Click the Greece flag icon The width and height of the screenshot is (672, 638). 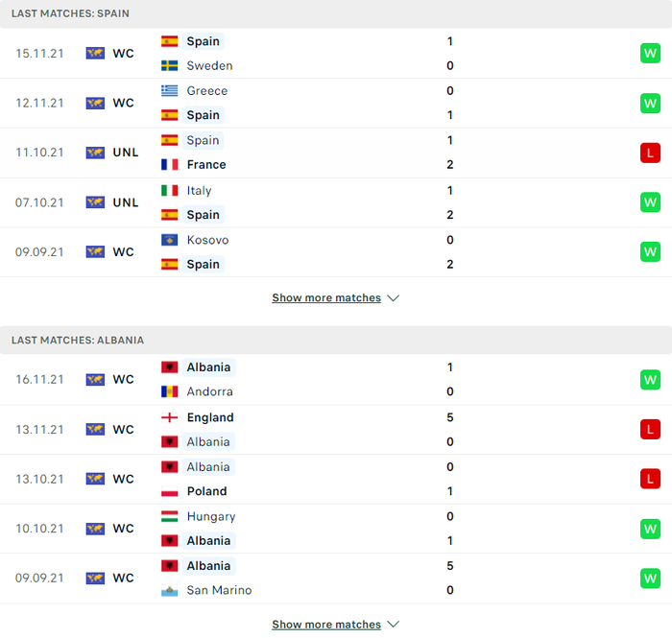coord(169,91)
